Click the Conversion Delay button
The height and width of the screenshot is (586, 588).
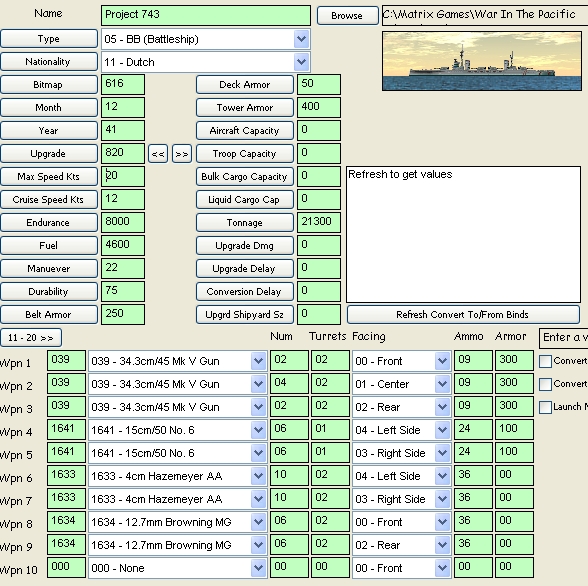[x=244, y=292]
